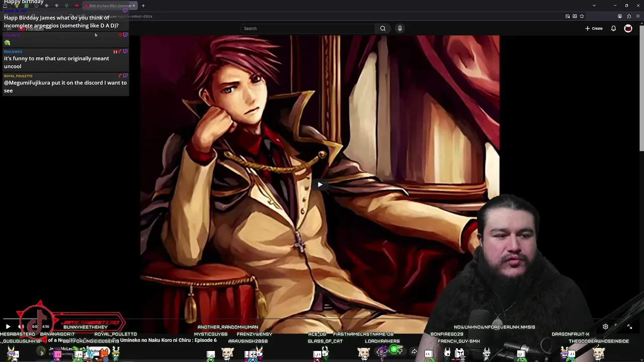Image resolution: width=644 pixels, height=362 pixels.
Task: Open the account avatar menu
Action: [628, 28]
